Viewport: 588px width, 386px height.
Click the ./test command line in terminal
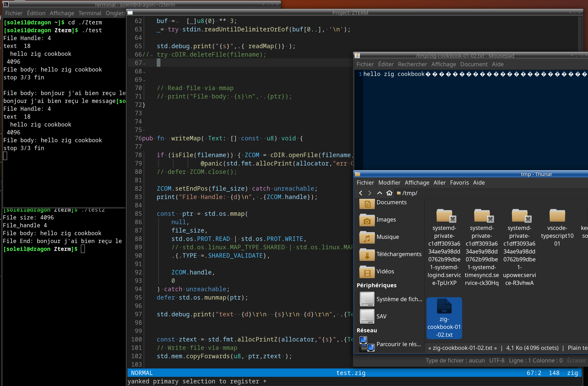pos(53,30)
